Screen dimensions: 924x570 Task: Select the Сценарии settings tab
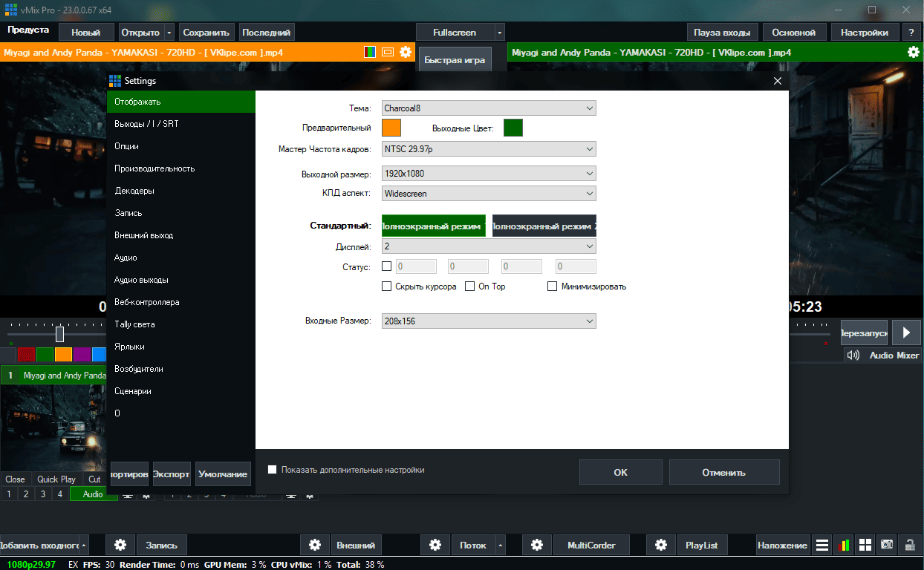[x=180, y=391]
